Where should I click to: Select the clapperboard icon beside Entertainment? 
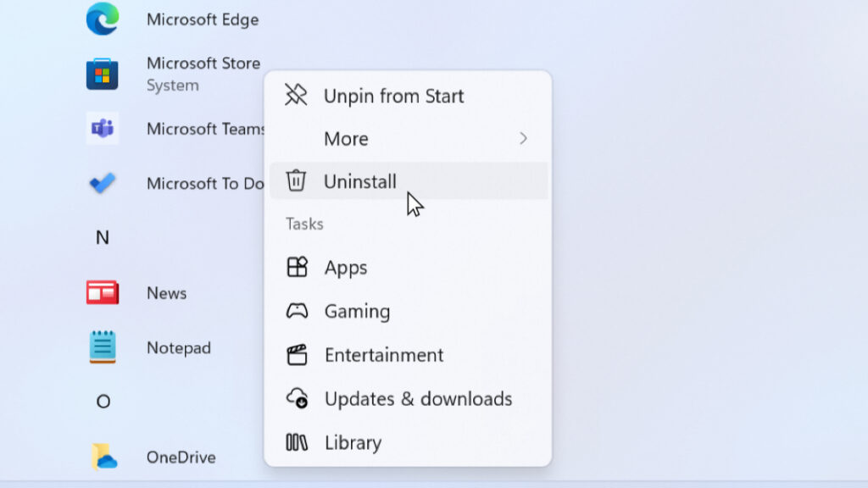click(x=298, y=355)
